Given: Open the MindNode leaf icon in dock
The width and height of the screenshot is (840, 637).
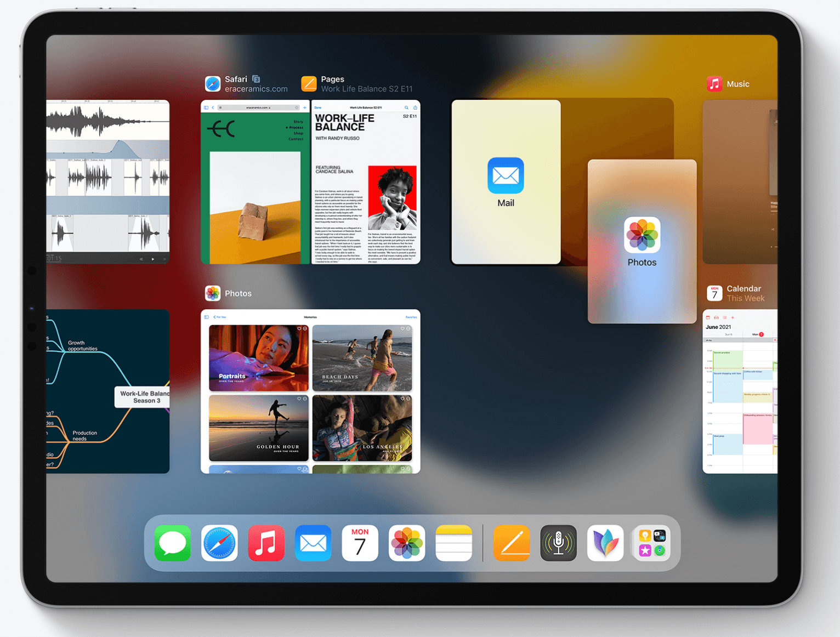Looking at the screenshot, I should click(x=605, y=543).
